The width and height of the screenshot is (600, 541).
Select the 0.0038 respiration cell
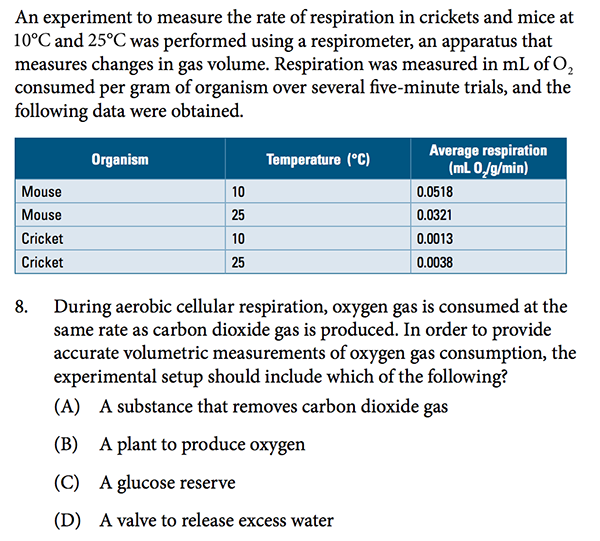[435, 263]
